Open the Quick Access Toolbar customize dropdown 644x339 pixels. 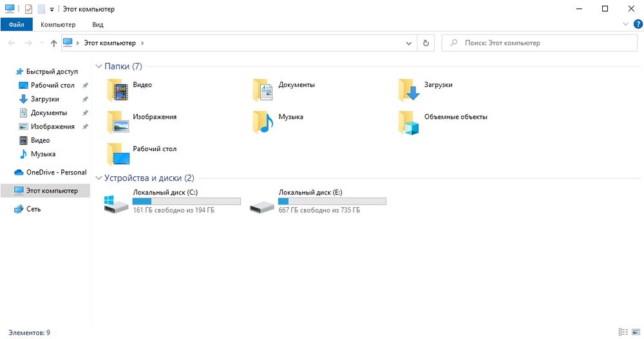52,10
